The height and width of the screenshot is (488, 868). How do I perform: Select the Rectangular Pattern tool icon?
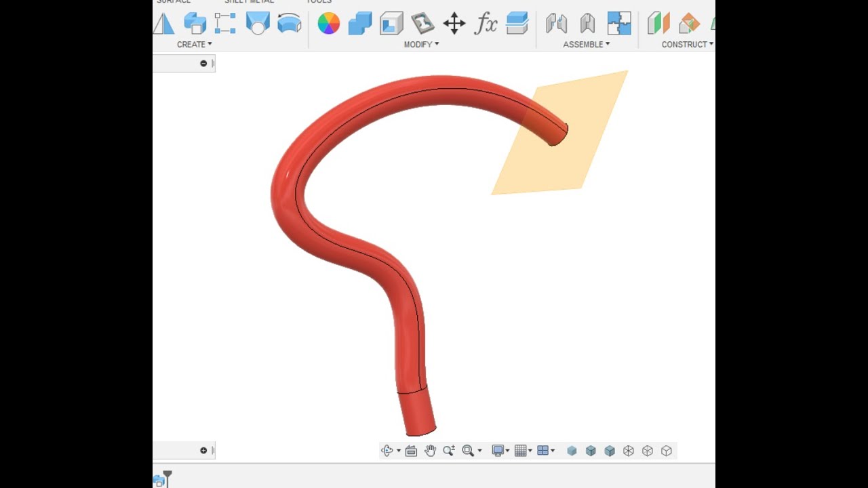click(x=225, y=24)
